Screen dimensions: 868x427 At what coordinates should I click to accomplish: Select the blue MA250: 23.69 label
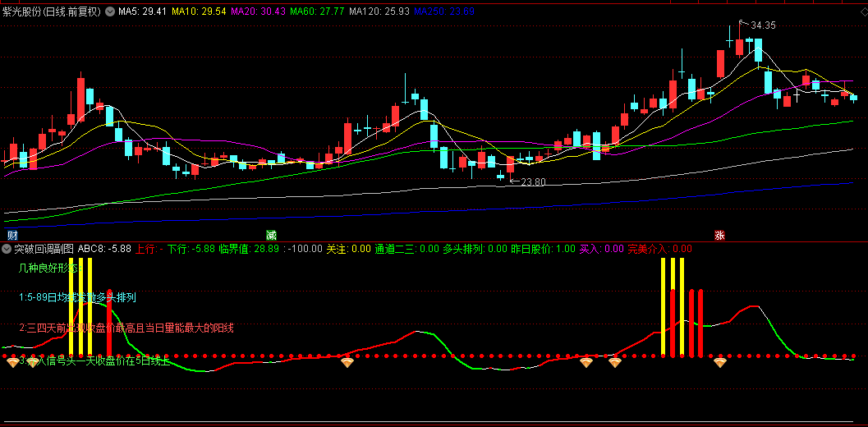point(444,11)
